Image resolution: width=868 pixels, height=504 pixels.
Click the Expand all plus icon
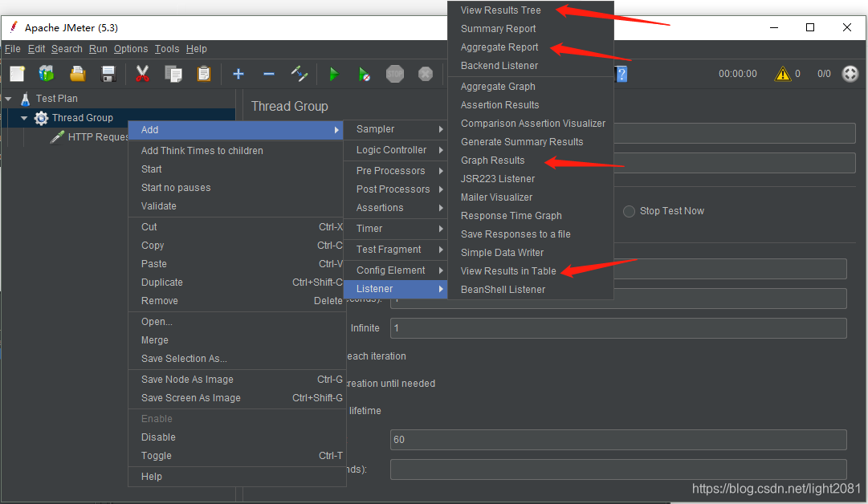238,74
